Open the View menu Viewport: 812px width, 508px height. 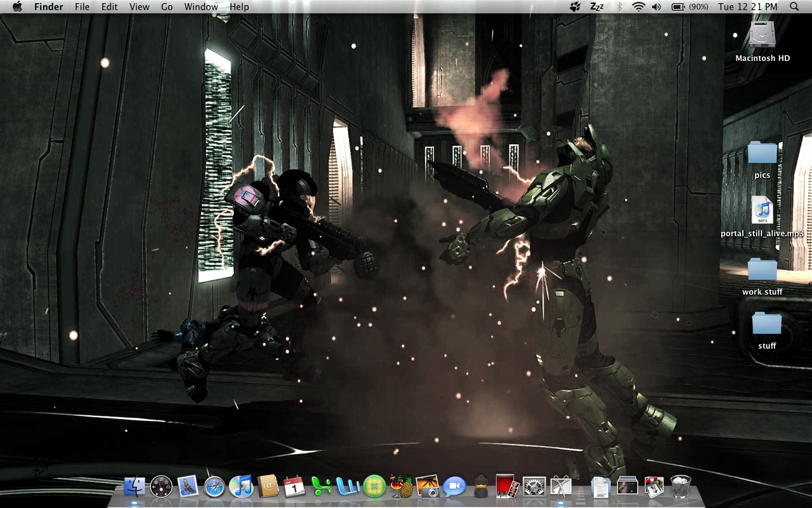coord(140,6)
